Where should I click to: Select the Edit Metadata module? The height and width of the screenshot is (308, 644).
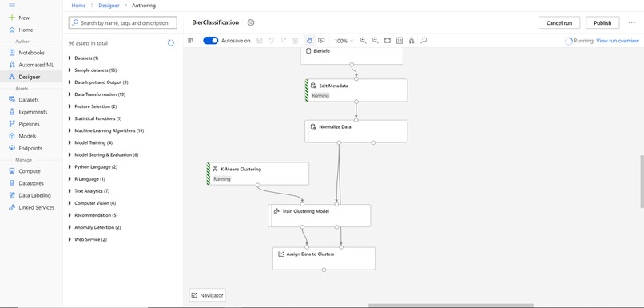coord(356,90)
